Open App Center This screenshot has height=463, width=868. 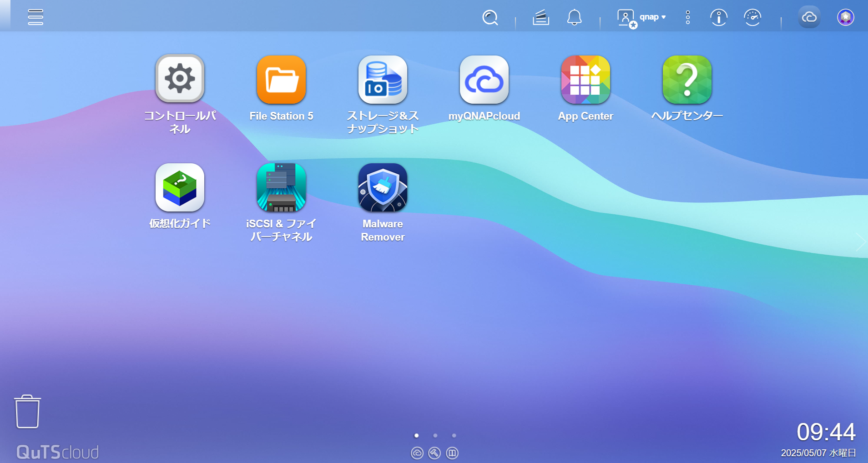[x=585, y=89]
